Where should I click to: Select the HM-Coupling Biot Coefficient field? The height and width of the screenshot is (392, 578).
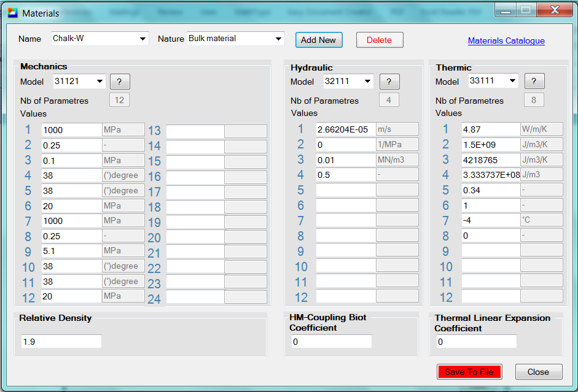tap(330, 342)
